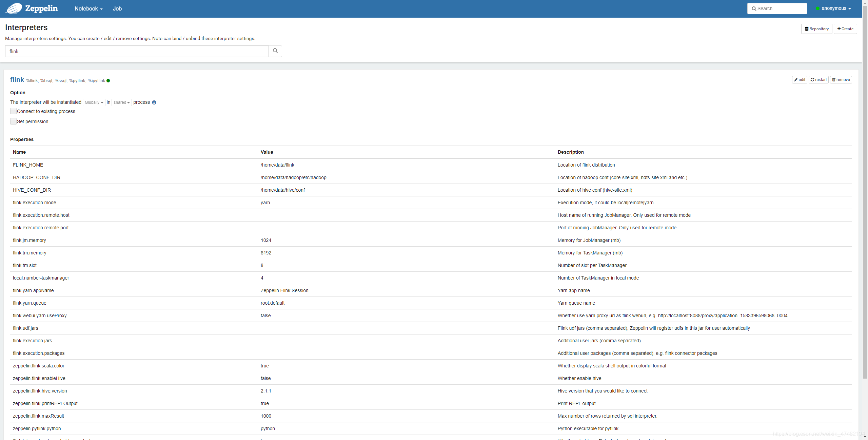
Task: Click description 'Yarn queue name'
Action: pyautogui.click(x=576, y=303)
